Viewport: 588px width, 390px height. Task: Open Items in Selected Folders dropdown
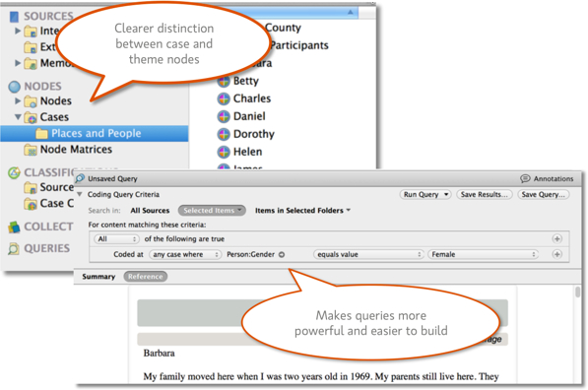coord(303,211)
